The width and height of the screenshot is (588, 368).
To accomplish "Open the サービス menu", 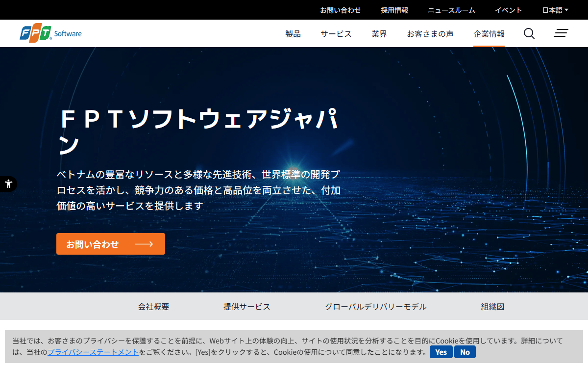I will 336,34.
